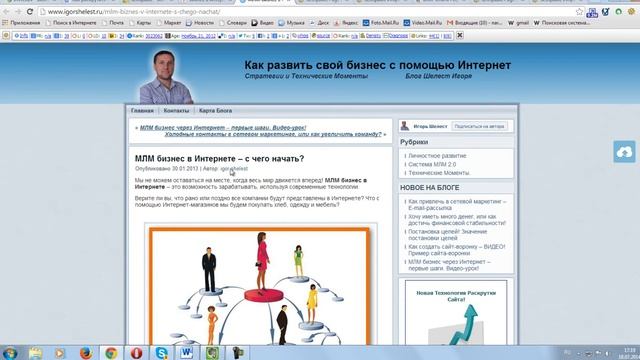
Task: Open the Словари bookmark
Action: (x=233, y=23)
